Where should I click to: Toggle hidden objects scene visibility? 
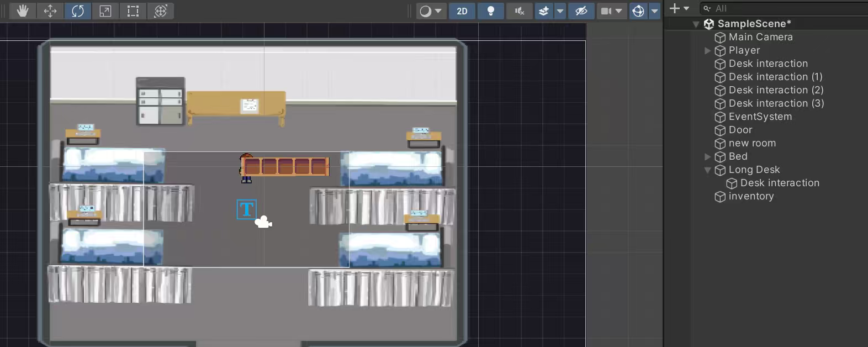pyautogui.click(x=581, y=11)
